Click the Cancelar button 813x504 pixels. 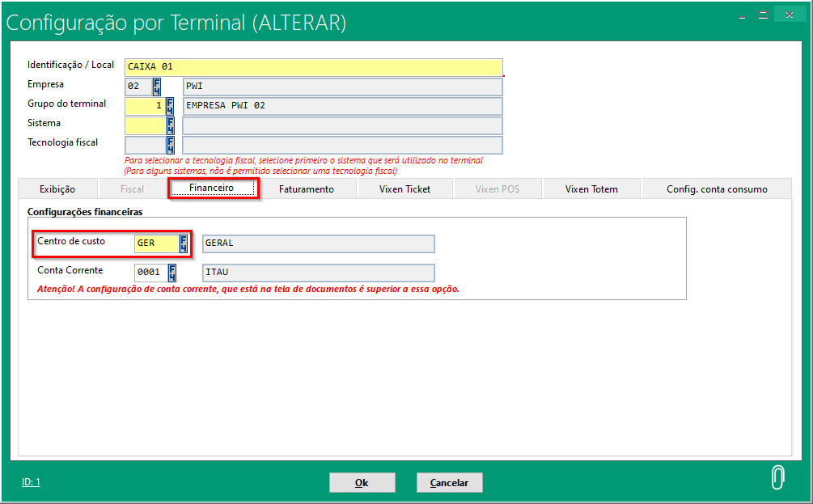449,483
